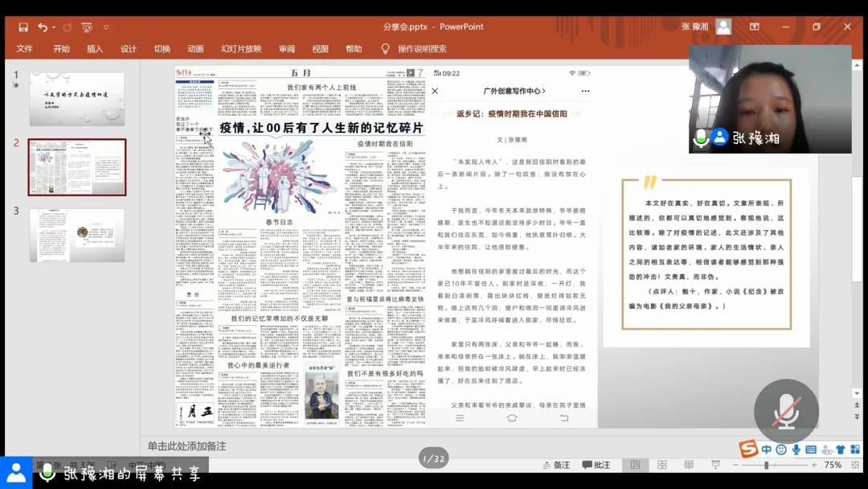Select the Save icon on quick access toolbar
Screen dimensions: 868x489
click(23, 27)
